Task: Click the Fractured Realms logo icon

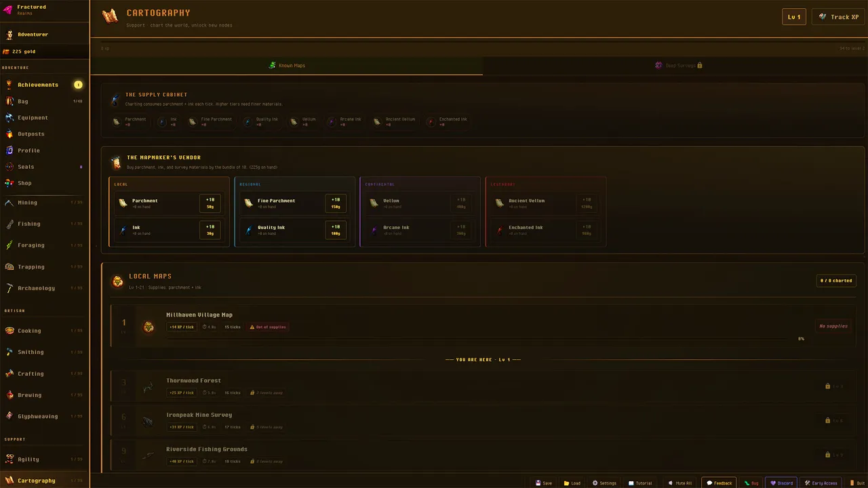Action: tap(8, 9)
